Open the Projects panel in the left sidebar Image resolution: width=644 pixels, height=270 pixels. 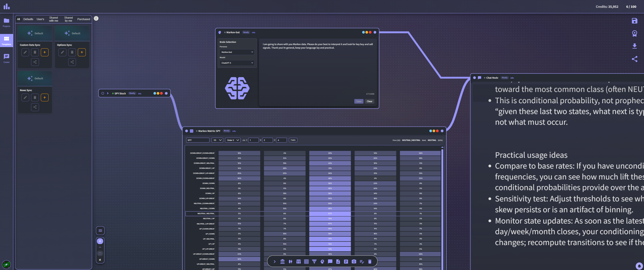(6, 23)
